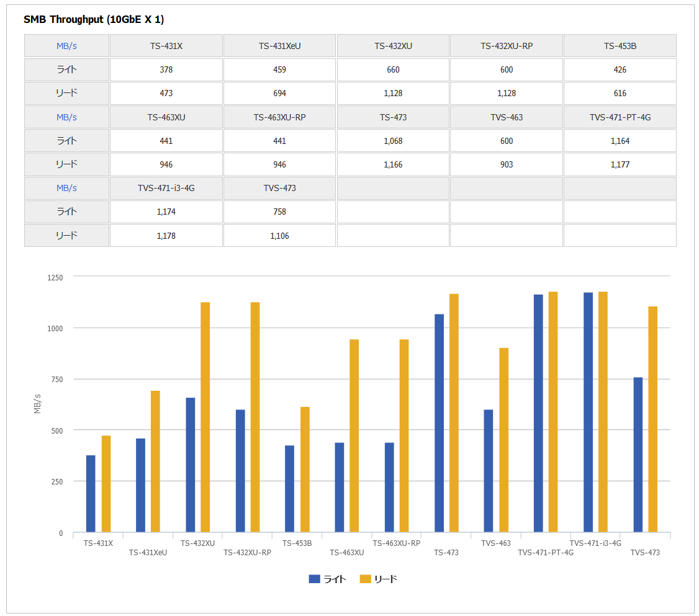Click the value 694 in the table
The width and height of the screenshot is (699, 616).
pos(279,93)
